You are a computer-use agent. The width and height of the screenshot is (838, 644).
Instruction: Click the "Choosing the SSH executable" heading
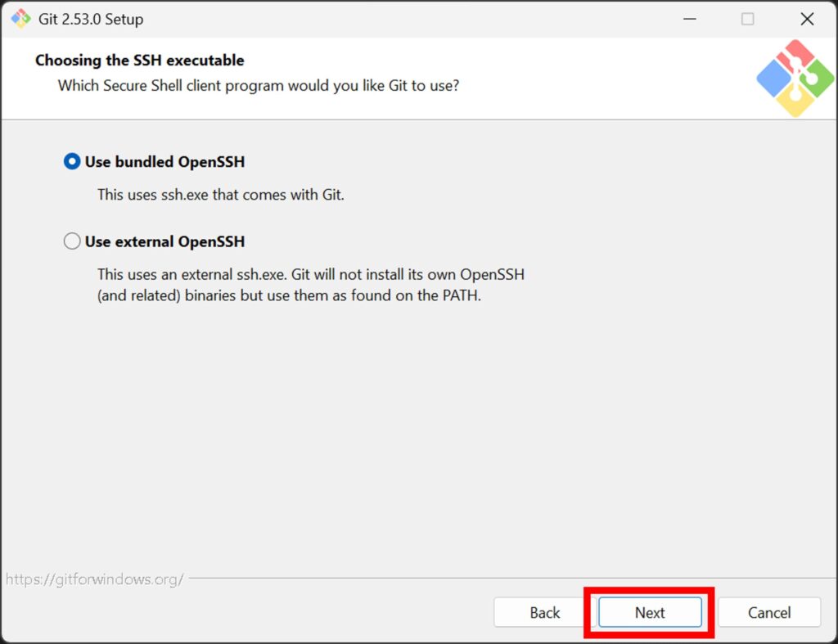(140, 61)
